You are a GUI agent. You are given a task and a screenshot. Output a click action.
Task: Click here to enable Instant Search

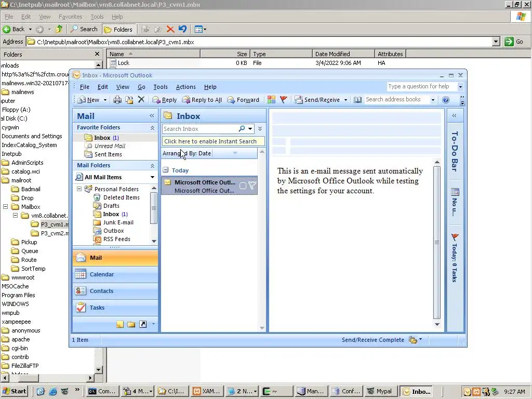click(212, 141)
